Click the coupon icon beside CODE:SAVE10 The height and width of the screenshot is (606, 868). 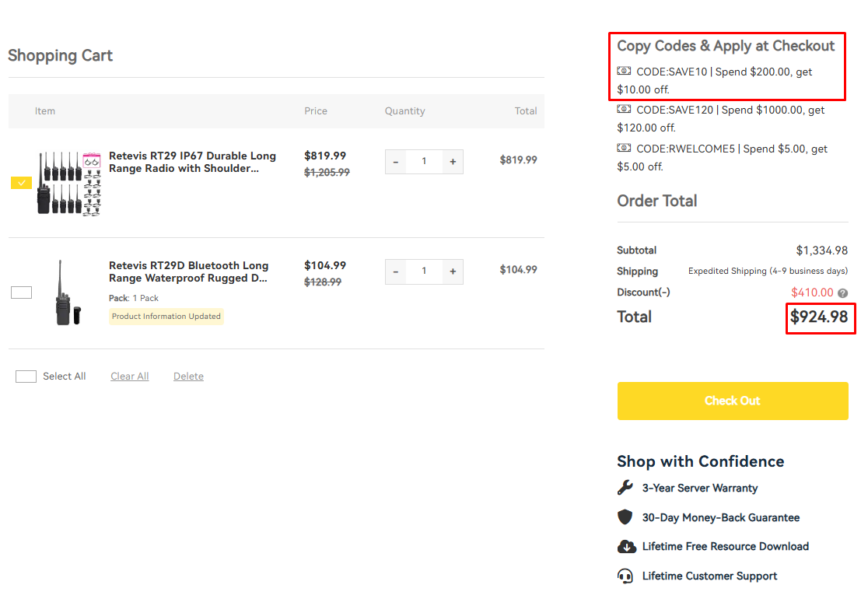point(624,71)
